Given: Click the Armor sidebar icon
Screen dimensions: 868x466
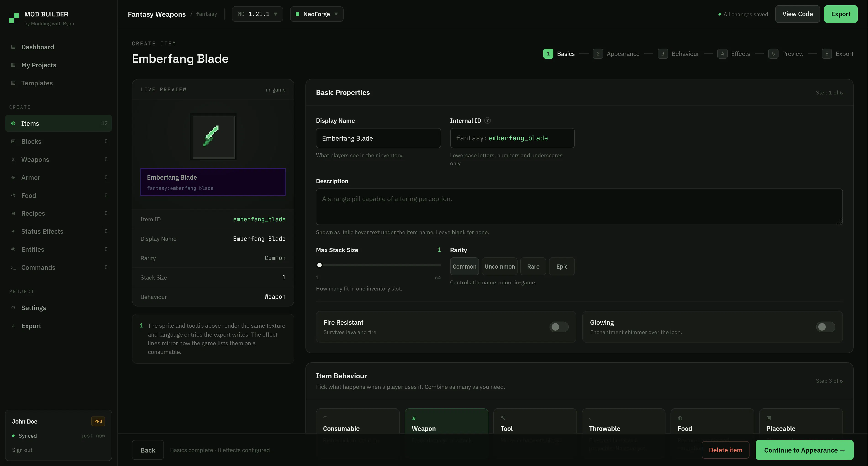Looking at the screenshot, I should tap(13, 178).
